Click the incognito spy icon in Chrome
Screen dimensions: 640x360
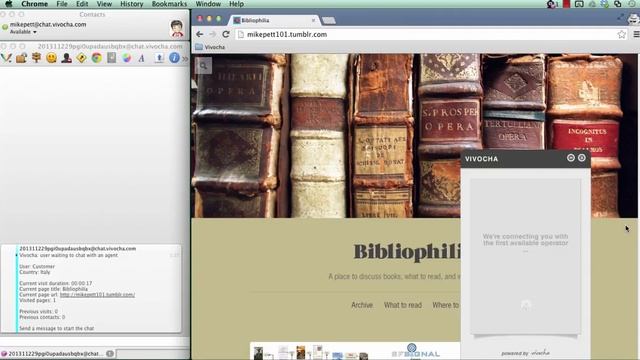[634, 18]
